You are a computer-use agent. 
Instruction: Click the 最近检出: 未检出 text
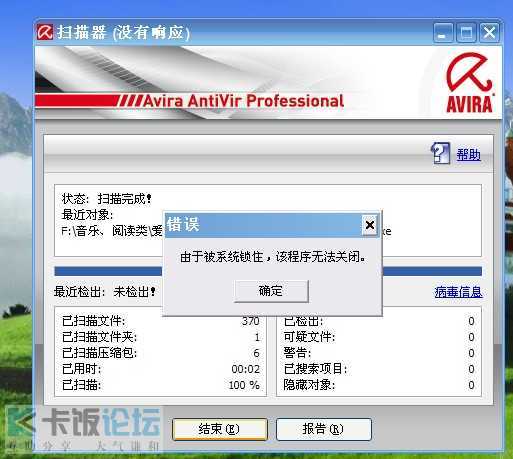pos(105,292)
